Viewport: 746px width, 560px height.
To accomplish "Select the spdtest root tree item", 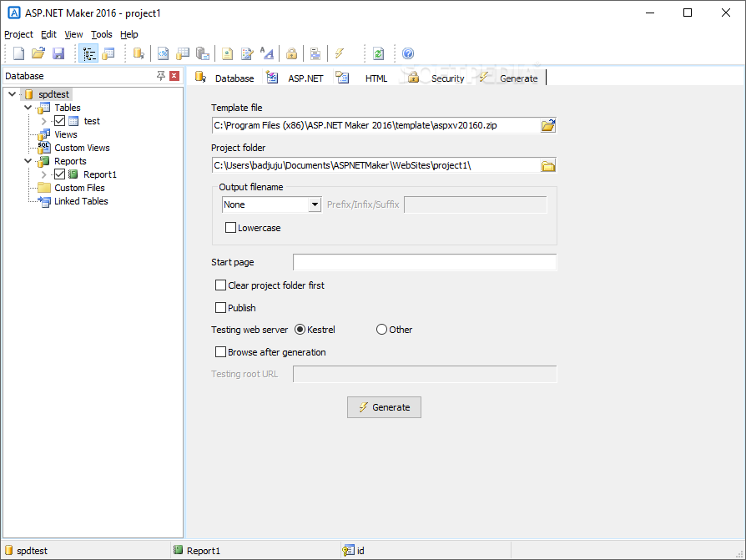I will tap(53, 94).
